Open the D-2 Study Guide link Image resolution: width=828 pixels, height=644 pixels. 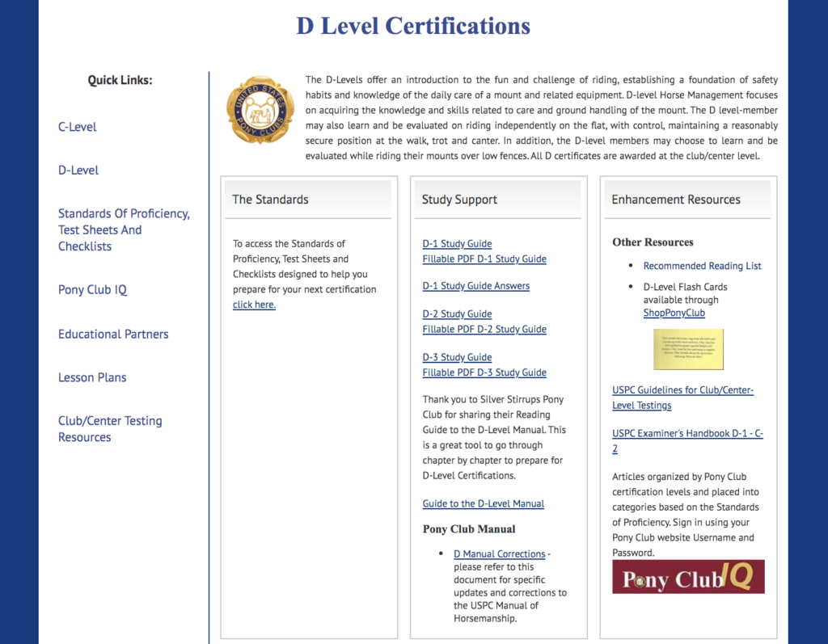coord(457,314)
